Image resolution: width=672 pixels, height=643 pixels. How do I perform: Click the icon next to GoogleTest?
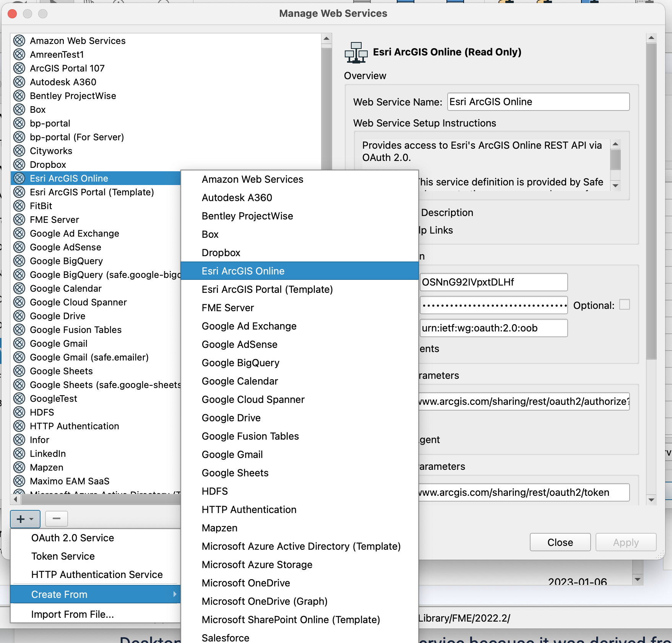19,398
